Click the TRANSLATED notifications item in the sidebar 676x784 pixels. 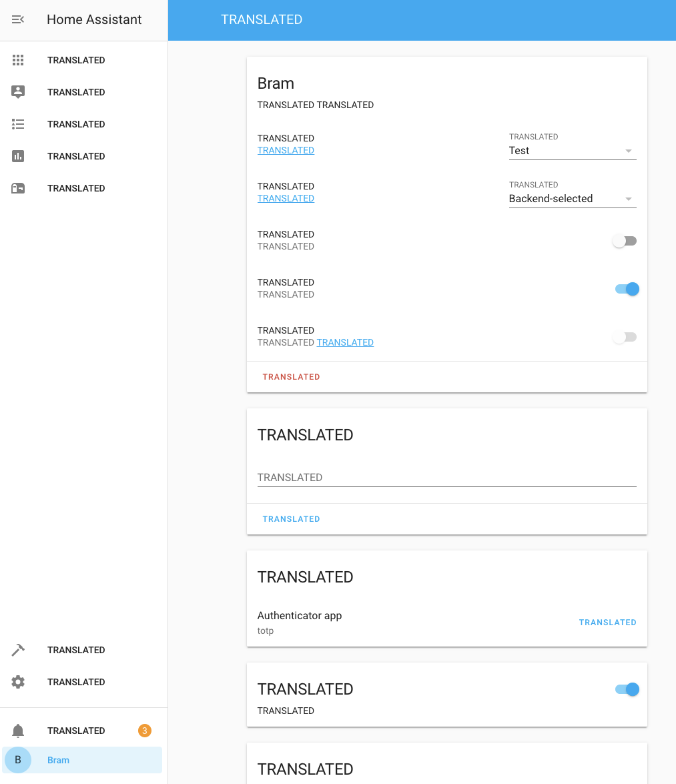[76, 730]
